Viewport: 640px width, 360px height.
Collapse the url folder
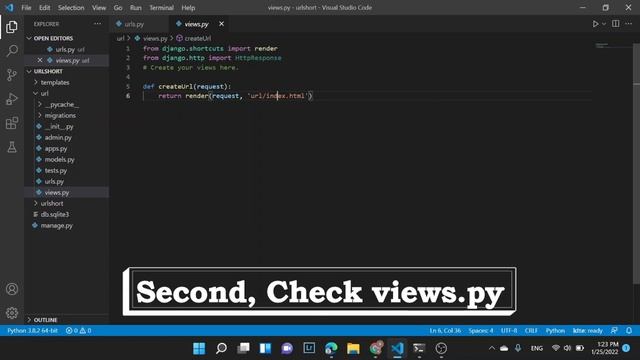tap(67, 93)
